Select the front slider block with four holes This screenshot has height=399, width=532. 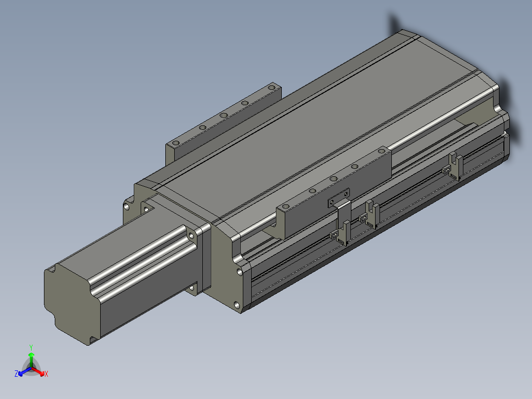point(334,192)
